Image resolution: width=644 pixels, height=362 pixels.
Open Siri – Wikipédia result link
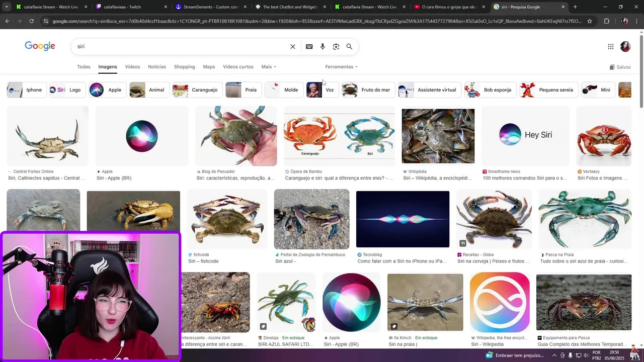(x=438, y=178)
